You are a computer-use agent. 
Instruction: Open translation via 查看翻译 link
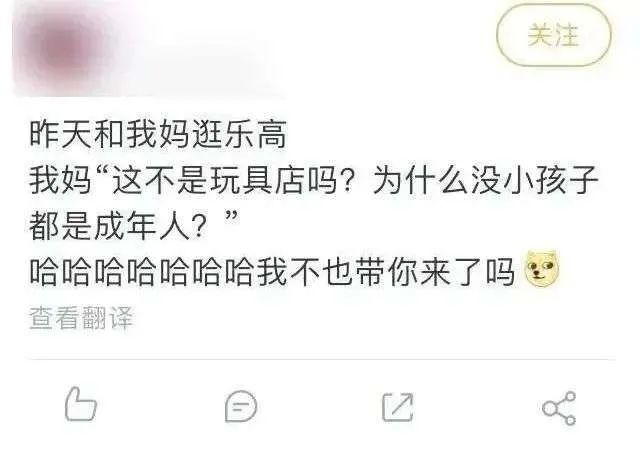tap(81, 318)
